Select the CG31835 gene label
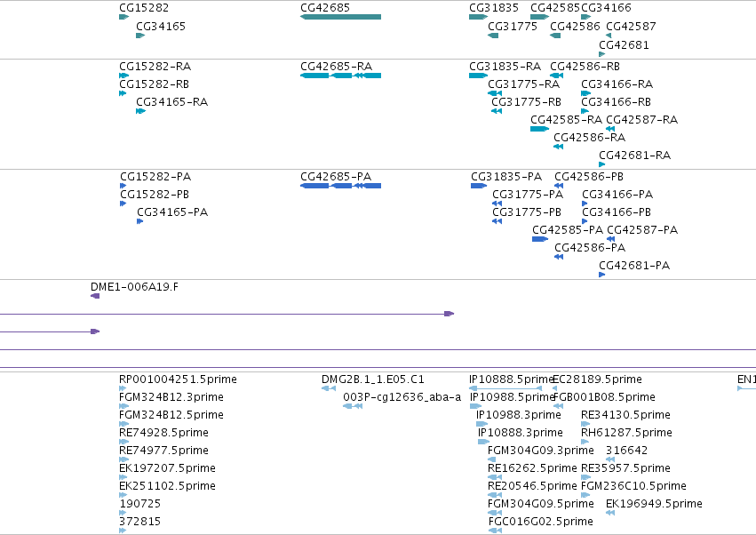756x535 pixels. click(x=494, y=8)
